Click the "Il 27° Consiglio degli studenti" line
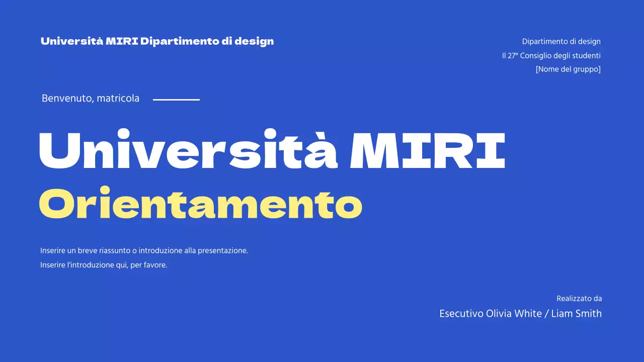Screen dimensions: 644x362 [551, 55]
